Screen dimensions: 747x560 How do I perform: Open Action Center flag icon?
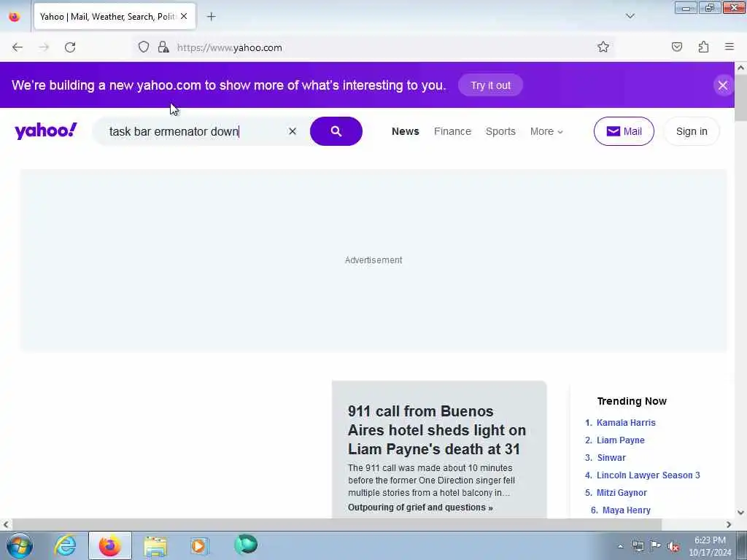pos(655,545)
